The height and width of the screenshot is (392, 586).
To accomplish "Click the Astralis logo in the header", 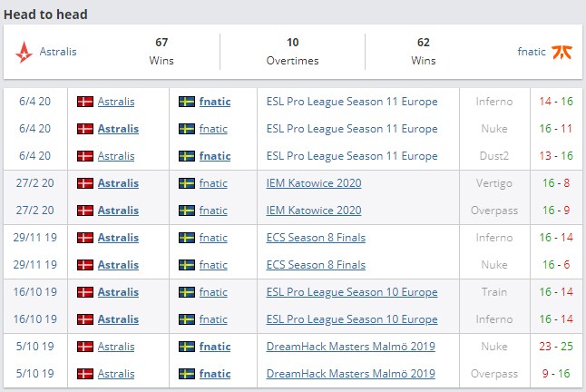I will (x=24, y=52).
